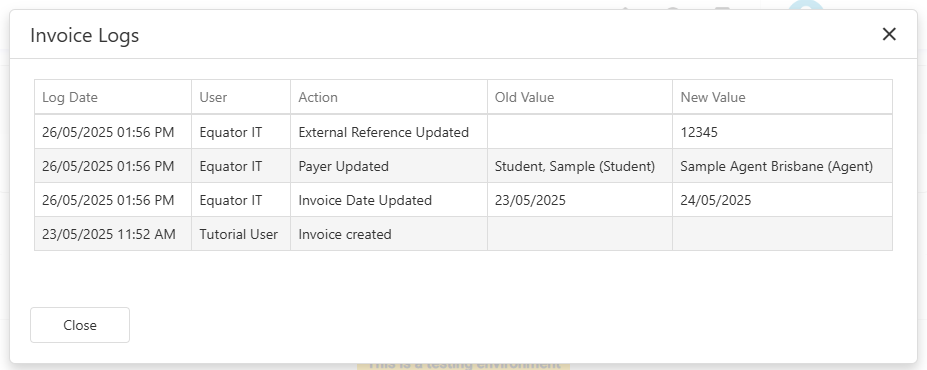Click the Action column header

(x=389, y=97)
